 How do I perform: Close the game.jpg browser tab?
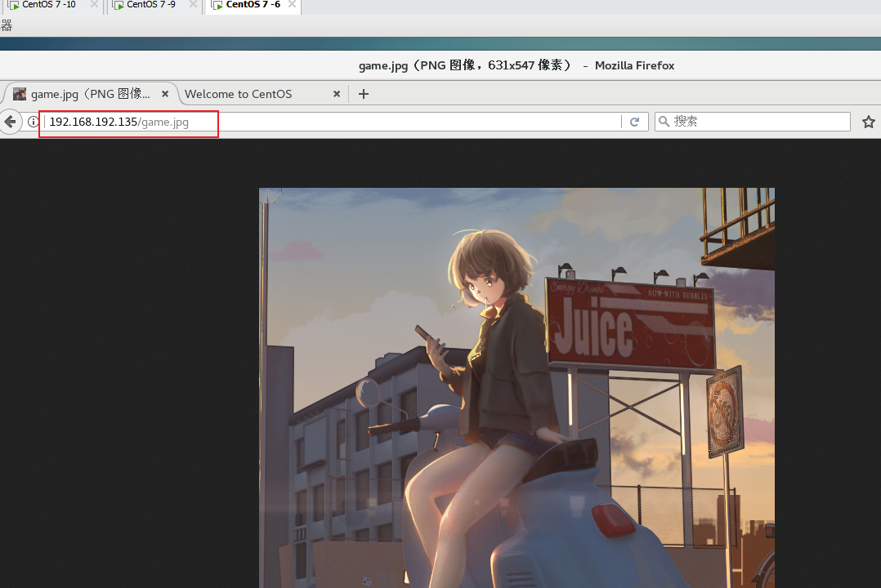coord(165,94)
